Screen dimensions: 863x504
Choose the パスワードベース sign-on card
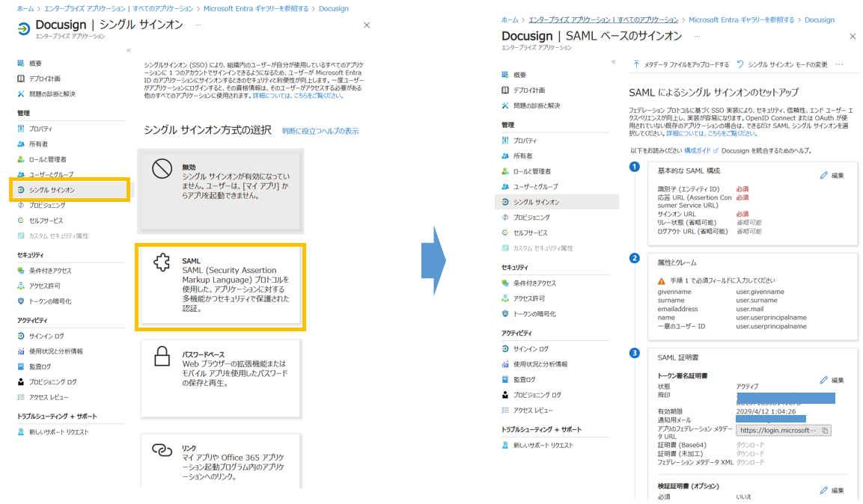click(x=220, y=378)
